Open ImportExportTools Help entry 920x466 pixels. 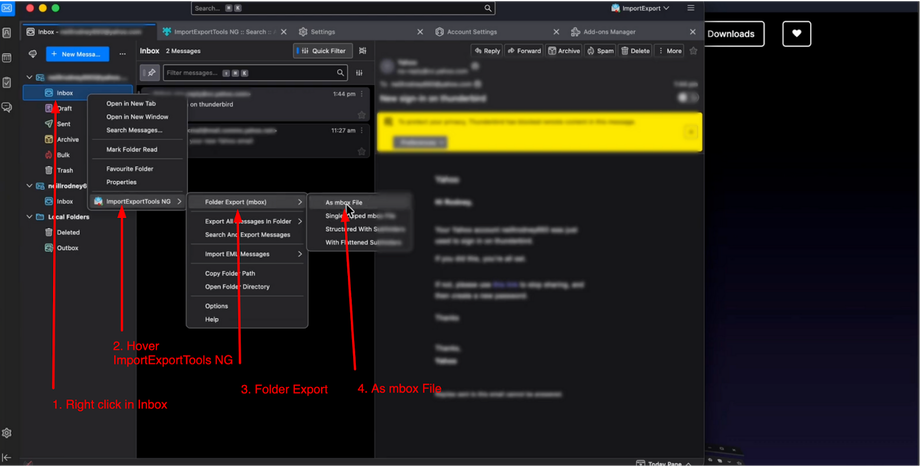[247, 319]
